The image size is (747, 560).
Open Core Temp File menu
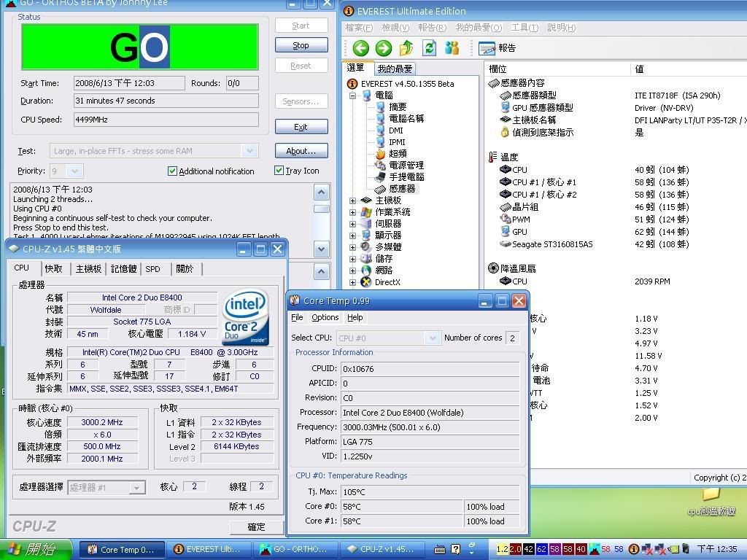coord(297,318)
